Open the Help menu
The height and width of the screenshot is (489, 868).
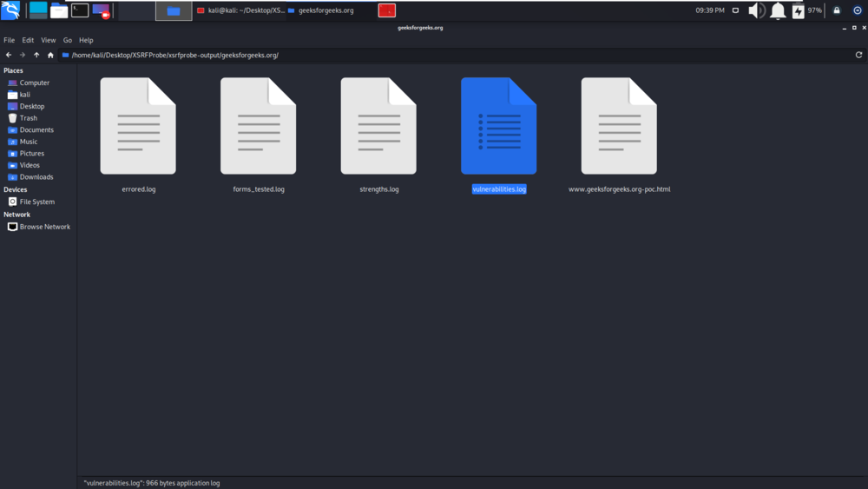[86, 40]
